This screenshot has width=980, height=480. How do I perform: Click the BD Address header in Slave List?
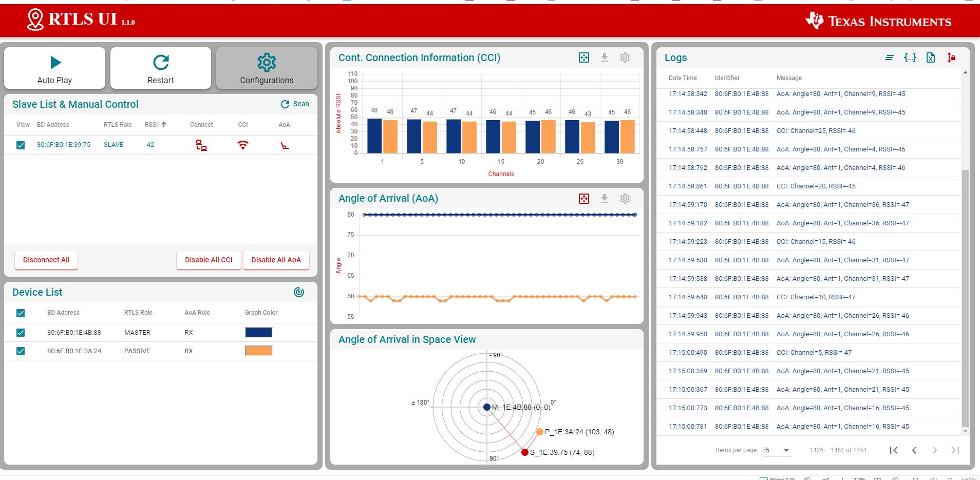(53, 125)
